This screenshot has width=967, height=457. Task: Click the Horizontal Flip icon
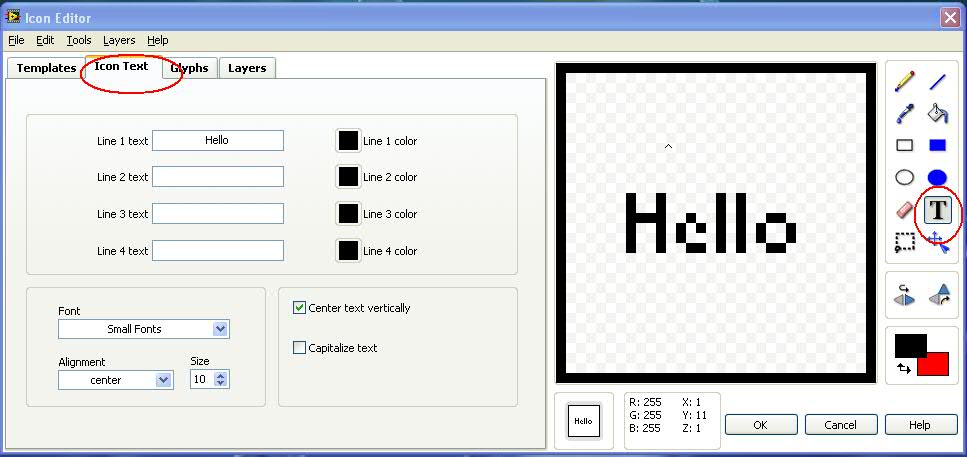905,295
